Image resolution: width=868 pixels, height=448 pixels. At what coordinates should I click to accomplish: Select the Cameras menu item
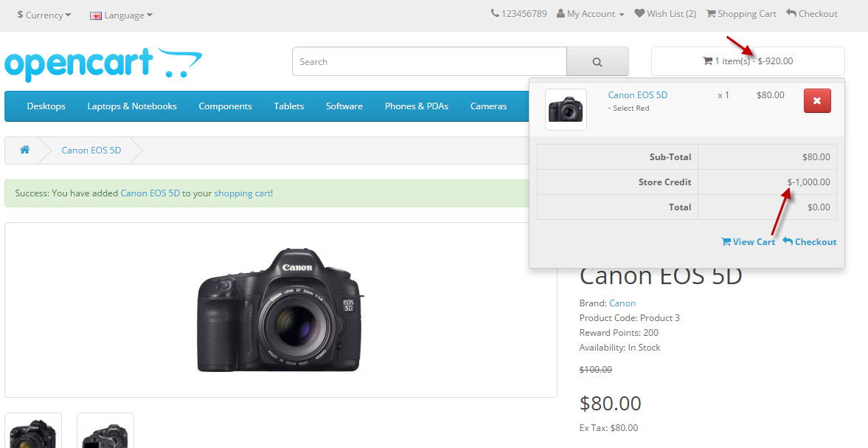[489, 106]
